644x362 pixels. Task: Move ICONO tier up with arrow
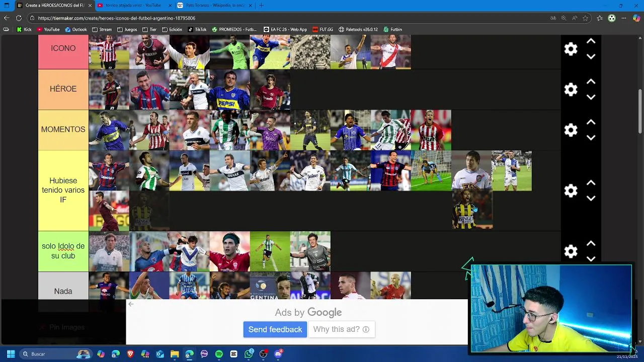(x=591, y=41)
